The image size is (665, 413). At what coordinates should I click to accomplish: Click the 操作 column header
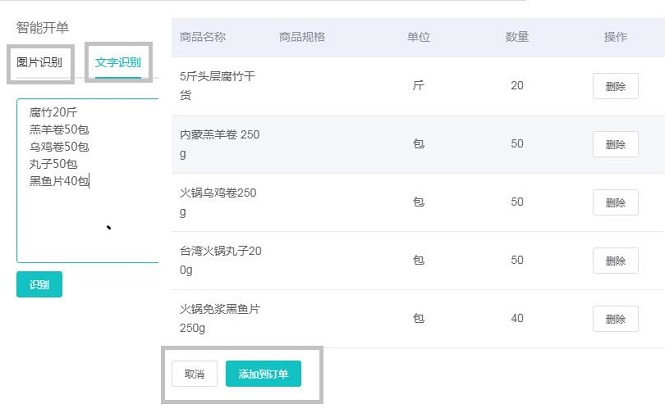click(615, 37)
